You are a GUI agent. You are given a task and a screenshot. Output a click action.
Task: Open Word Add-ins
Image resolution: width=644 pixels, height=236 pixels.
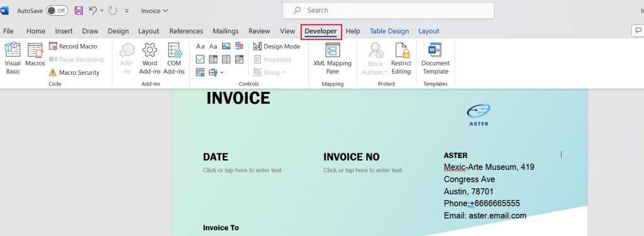point(150,59)
